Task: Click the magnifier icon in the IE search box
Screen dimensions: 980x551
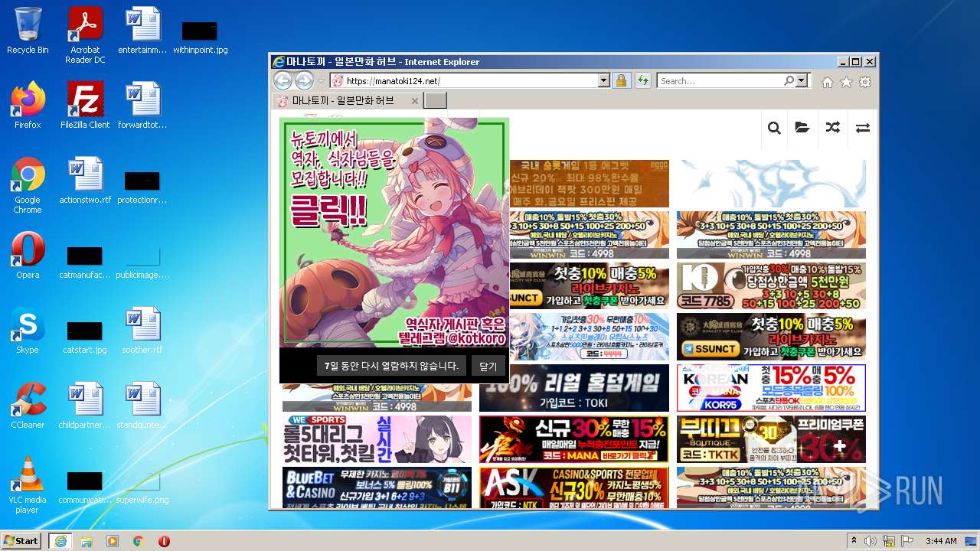Action: (x=789, y=80)
